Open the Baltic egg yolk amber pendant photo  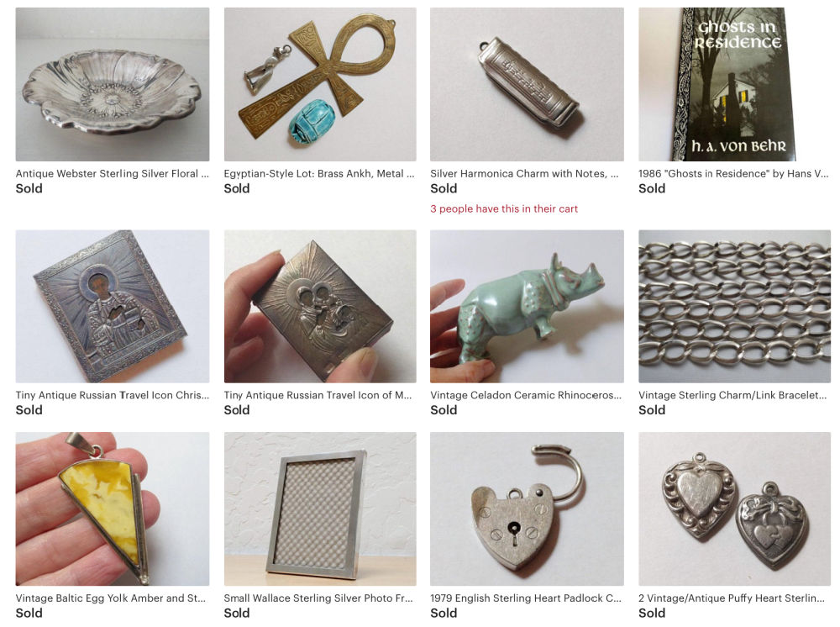tap(112, 509)
